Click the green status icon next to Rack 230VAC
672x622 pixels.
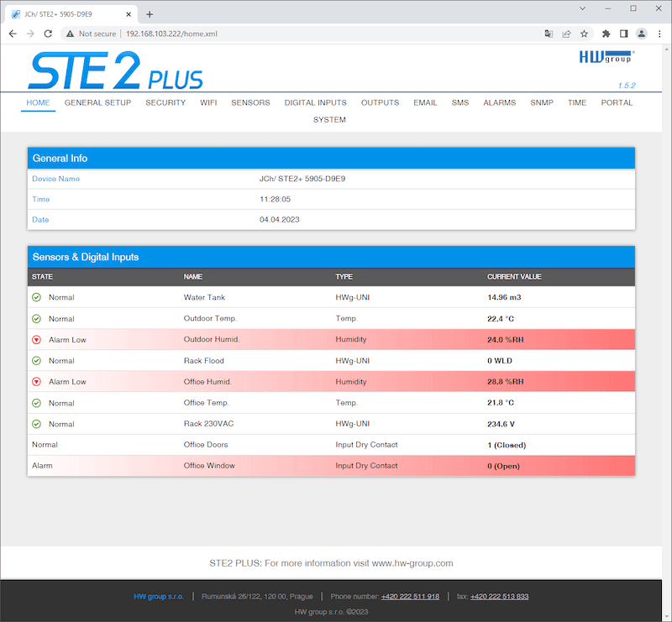tap(34, 423)
